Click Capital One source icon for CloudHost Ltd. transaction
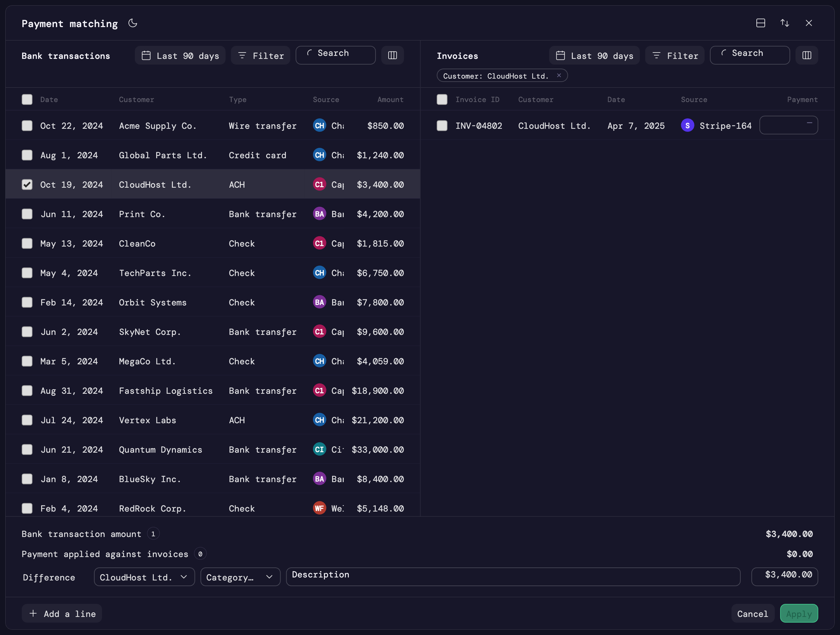This screenshot has width=840, height=635. click(319, 184)
